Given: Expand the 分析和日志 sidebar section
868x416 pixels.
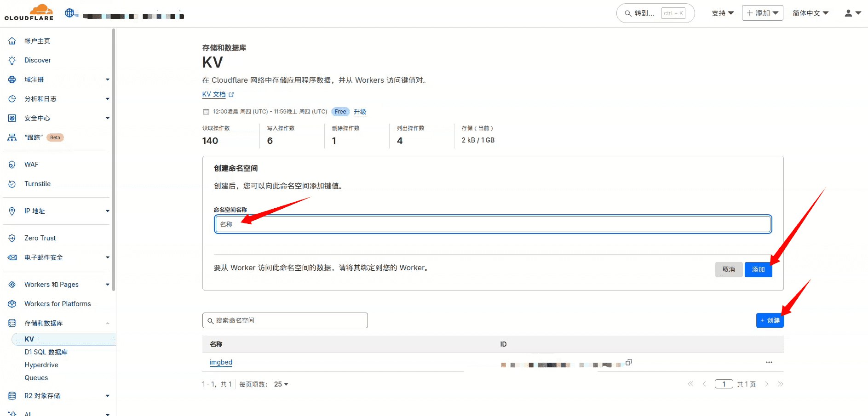Looking at the screenshot, I should click(108, 99).
